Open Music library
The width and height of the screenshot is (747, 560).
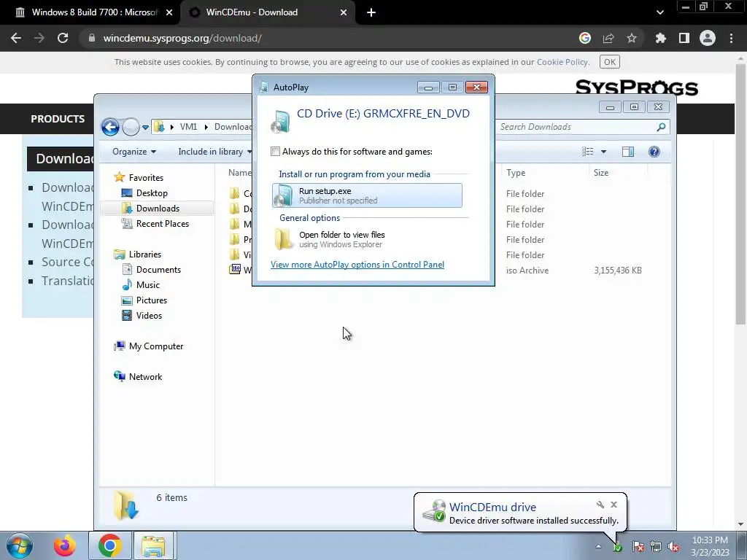click(141, 285)
